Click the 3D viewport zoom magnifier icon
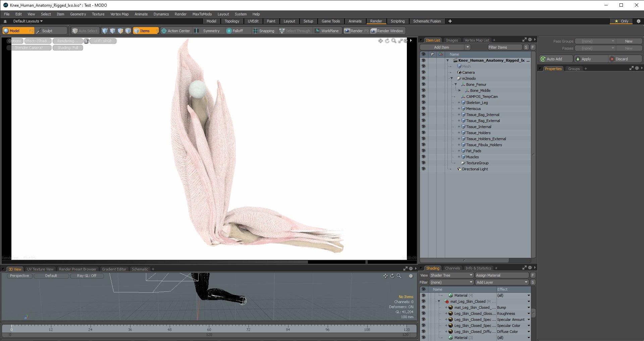This screenshot has height=341, width=644. [x=399, y=276]
